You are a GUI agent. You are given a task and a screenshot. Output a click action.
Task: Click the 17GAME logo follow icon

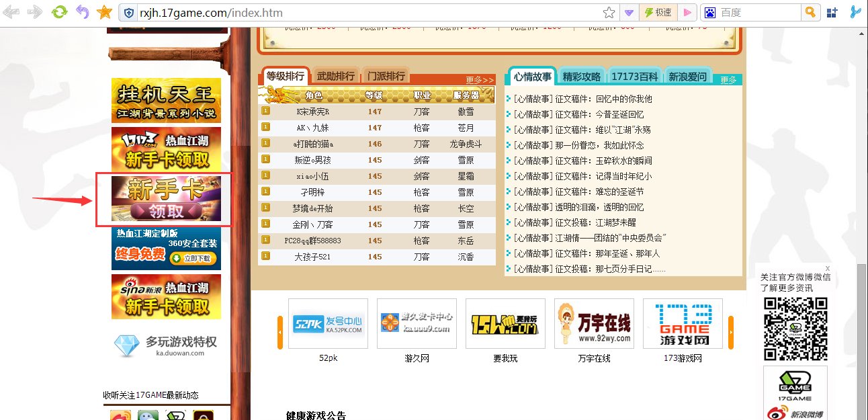coord(176,416)
